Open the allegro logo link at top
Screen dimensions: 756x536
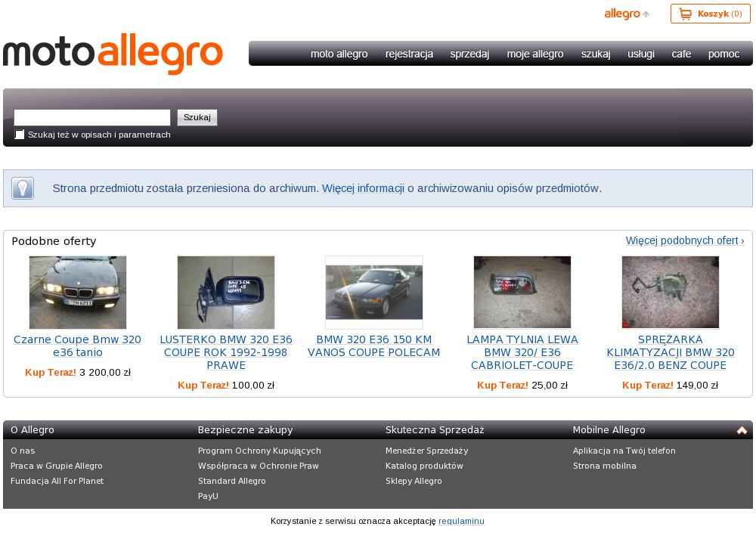click(627, 14)
